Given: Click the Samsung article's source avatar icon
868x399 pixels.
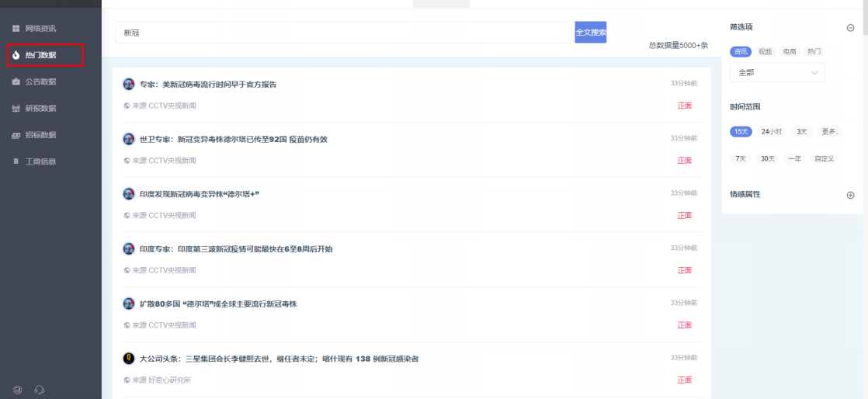Looking at the screenshot, I should click(129, 359).
